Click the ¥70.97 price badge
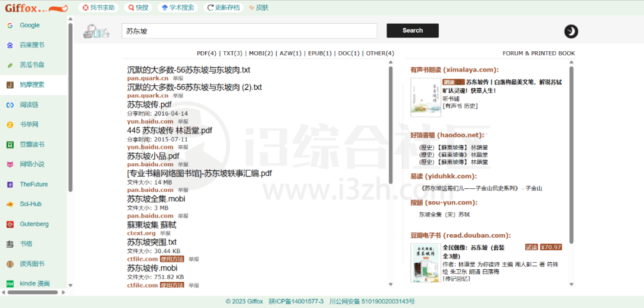The width and height of the screenshot is (644, 308). (x=551, y=247)
